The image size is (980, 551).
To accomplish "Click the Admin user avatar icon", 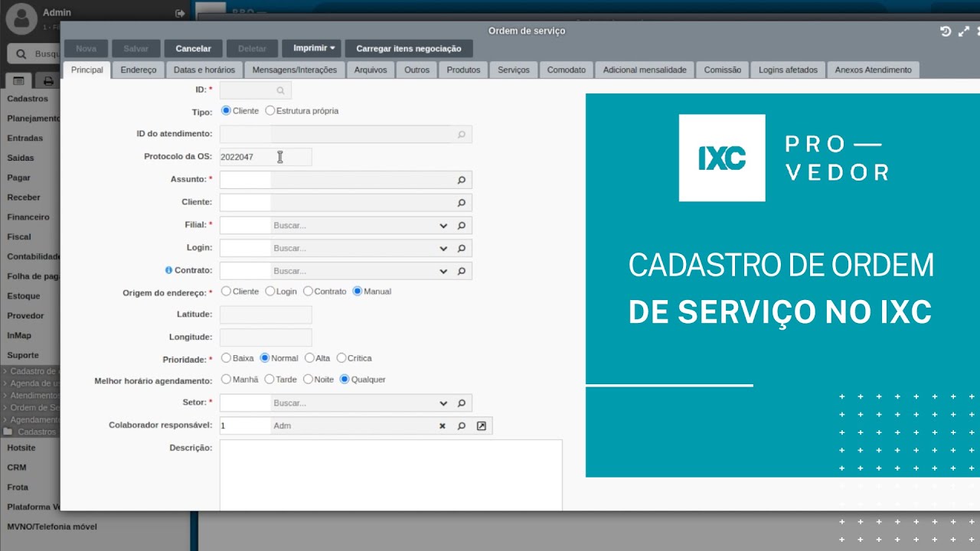I will click(22, 18).
